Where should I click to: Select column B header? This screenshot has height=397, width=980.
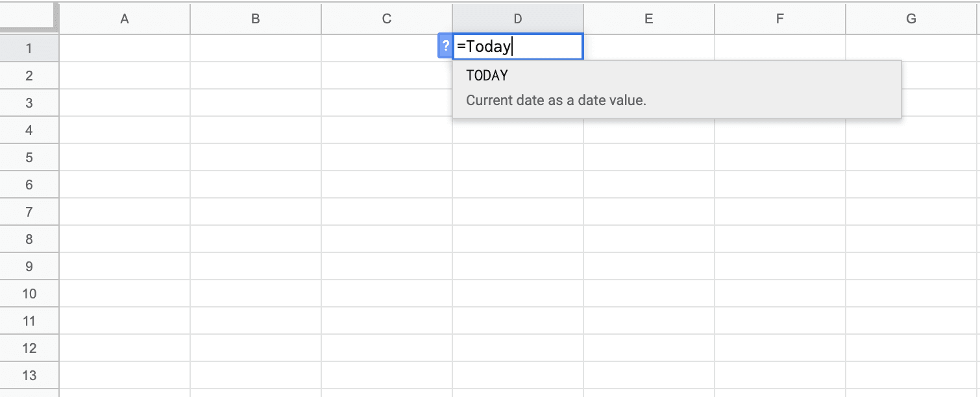point(256,19)
